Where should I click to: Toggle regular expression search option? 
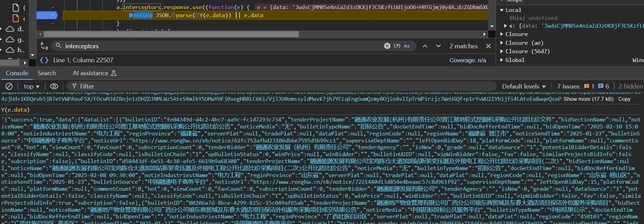tap(397, 46)
